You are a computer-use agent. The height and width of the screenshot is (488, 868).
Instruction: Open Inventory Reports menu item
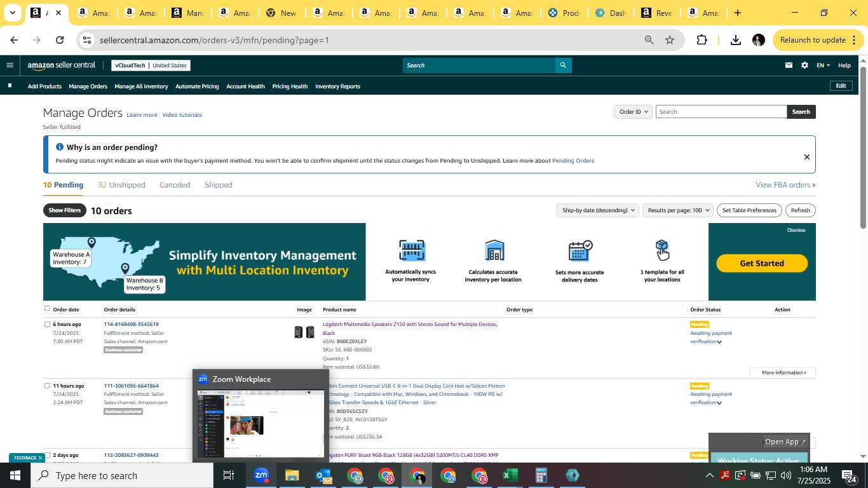click(x=337, y=86)
